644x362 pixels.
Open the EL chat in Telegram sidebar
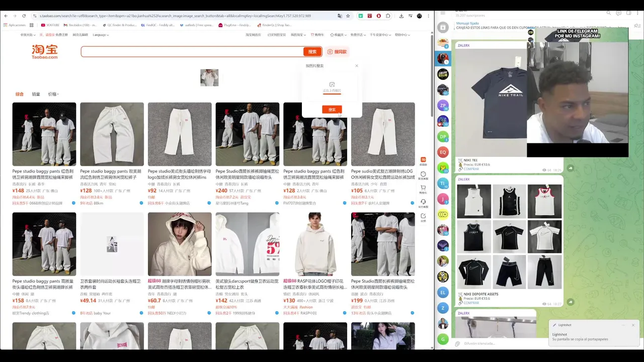(x=443, y=292)
